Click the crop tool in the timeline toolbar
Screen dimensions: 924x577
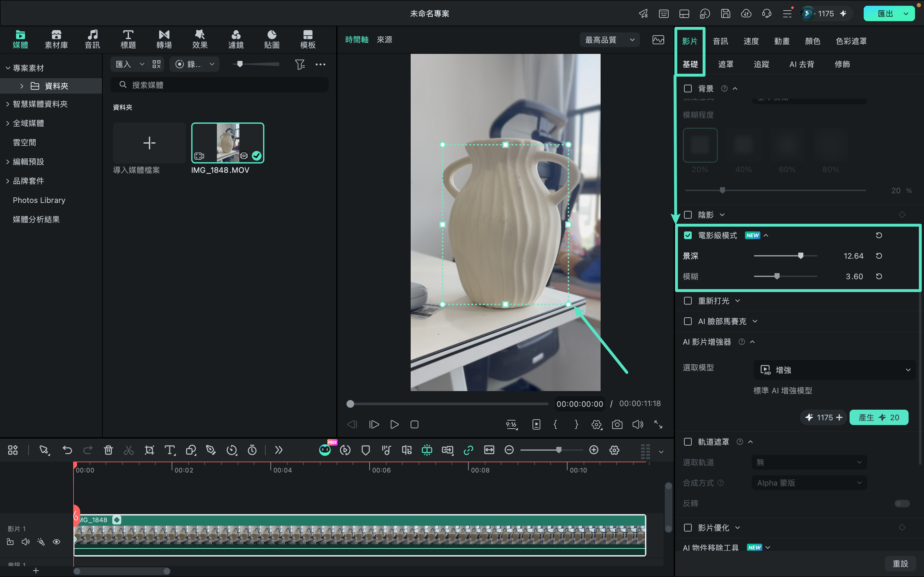click(149, 450)
